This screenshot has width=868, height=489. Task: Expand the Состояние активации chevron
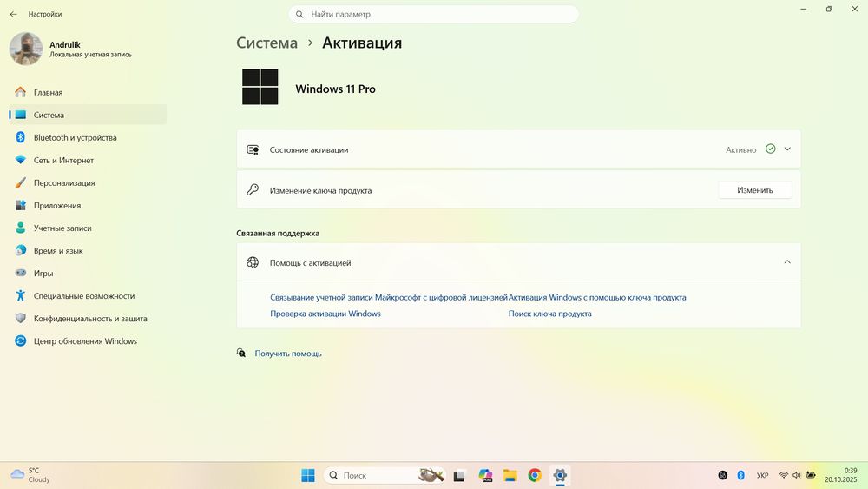(x=787, y=149)
